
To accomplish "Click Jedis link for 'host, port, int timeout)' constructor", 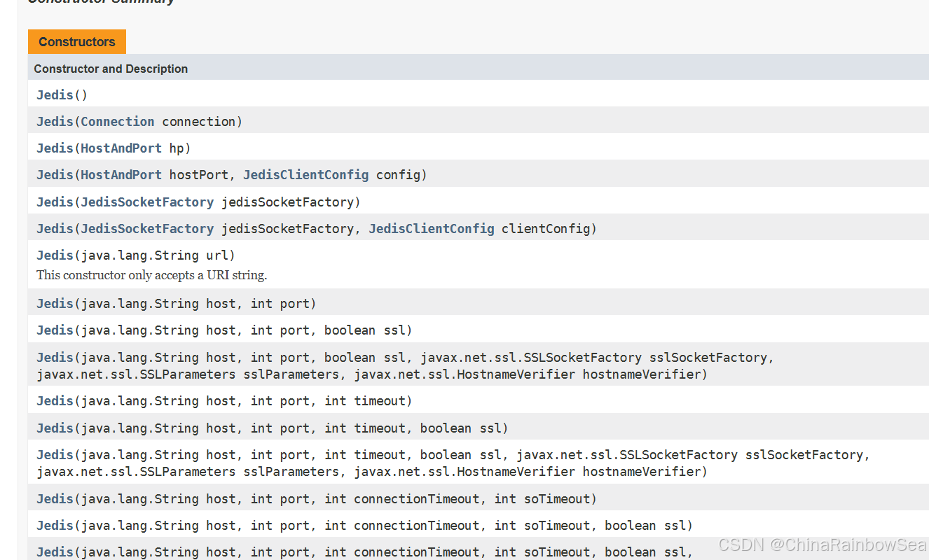I will pyautogui.click(x=55, y=401).
